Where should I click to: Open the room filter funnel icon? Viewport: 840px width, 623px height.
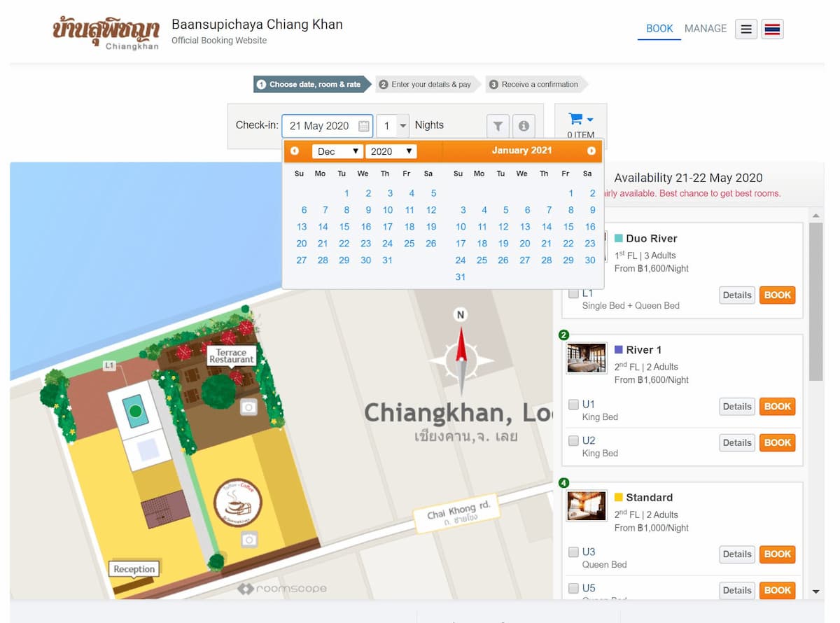coord(498,126)
